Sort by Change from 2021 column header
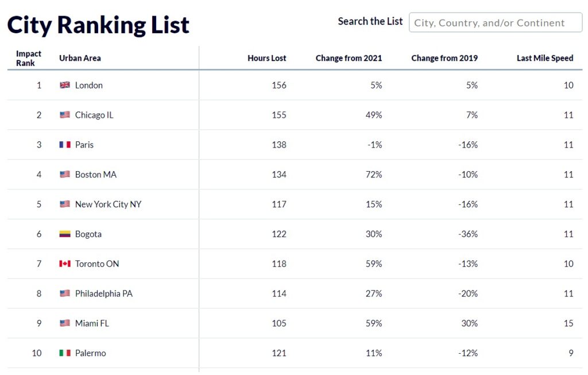This screenshot has width=588, height=375. (x=349, y=58)
